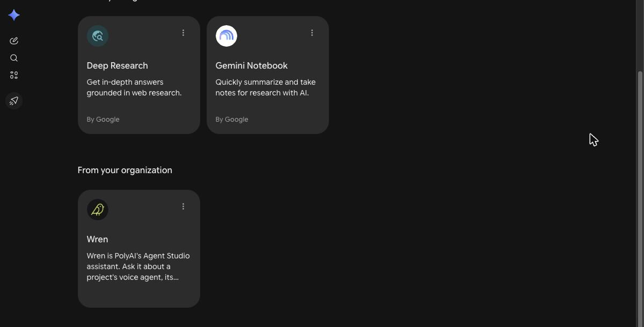Viewport: 644px width, 327px height.
Task: Open the shapes grid icon in sidebar
Action: point(14,75)
